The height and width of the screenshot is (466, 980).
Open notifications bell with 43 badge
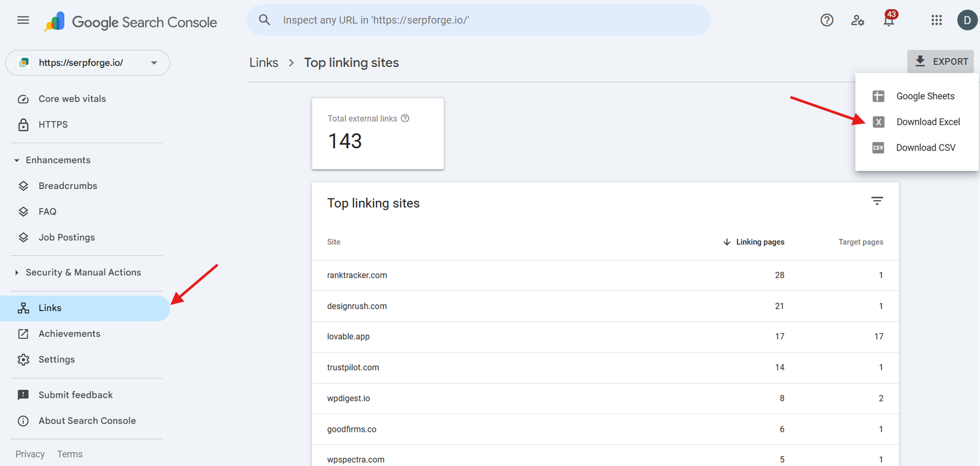(x=889, y=20)
